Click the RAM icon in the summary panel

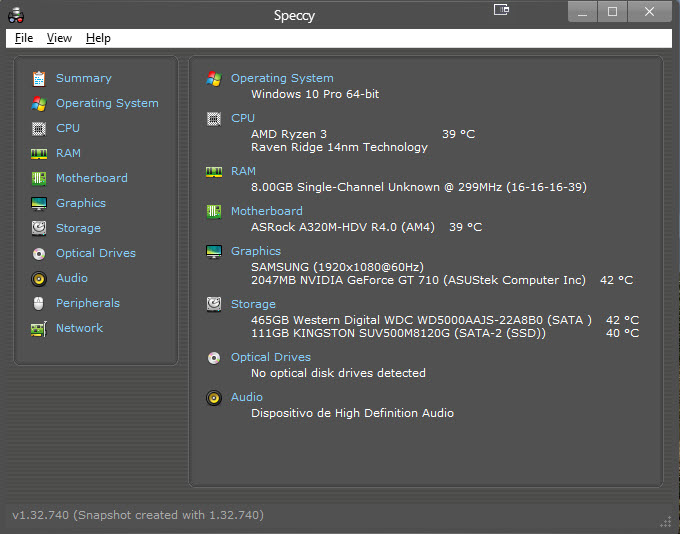point(214,172)
